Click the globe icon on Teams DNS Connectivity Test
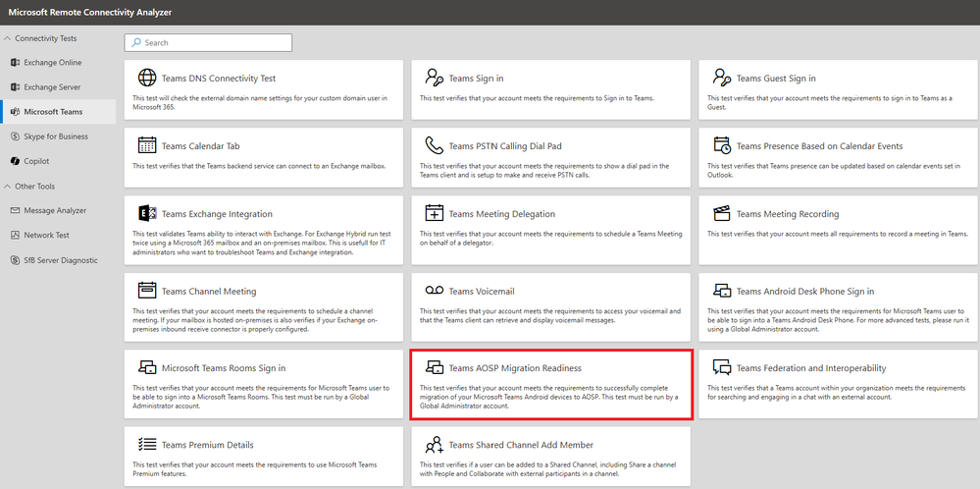This screenshot has width=980, height=489. [146, 78]
